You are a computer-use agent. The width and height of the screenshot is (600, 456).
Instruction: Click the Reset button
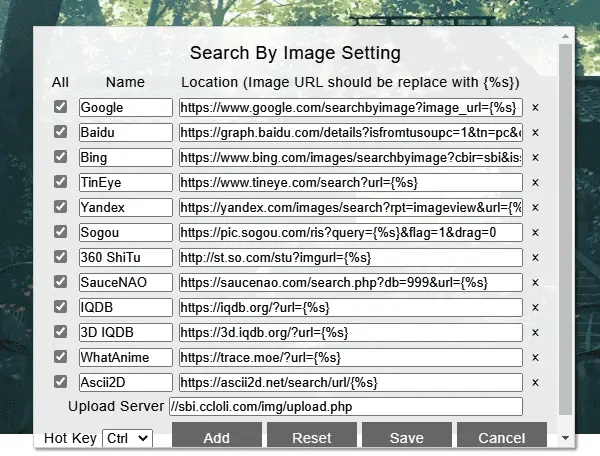pos(312,435)
